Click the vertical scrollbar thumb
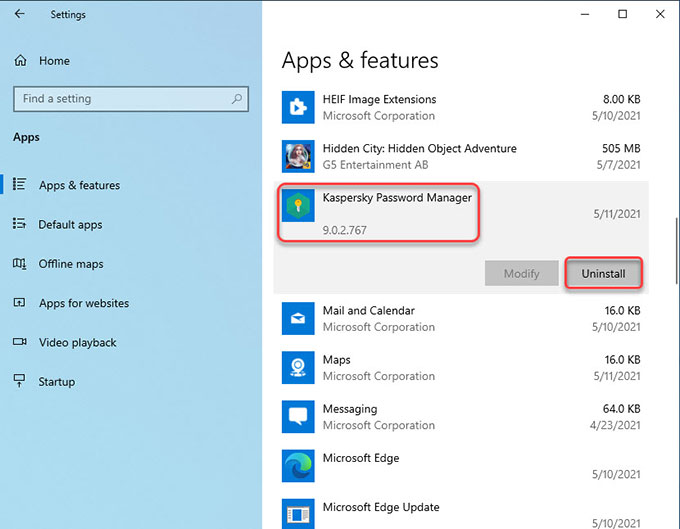This screenshot has height=529, width=680. point(677,251)
